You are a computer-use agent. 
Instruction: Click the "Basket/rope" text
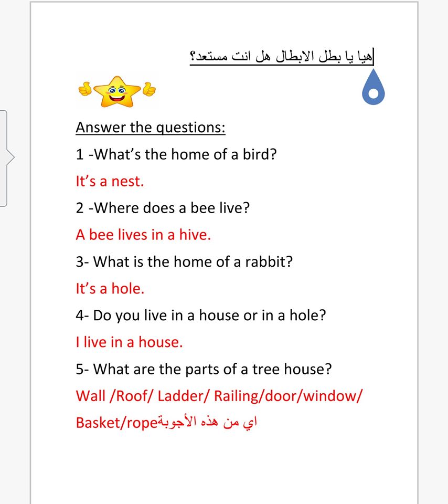116,423
